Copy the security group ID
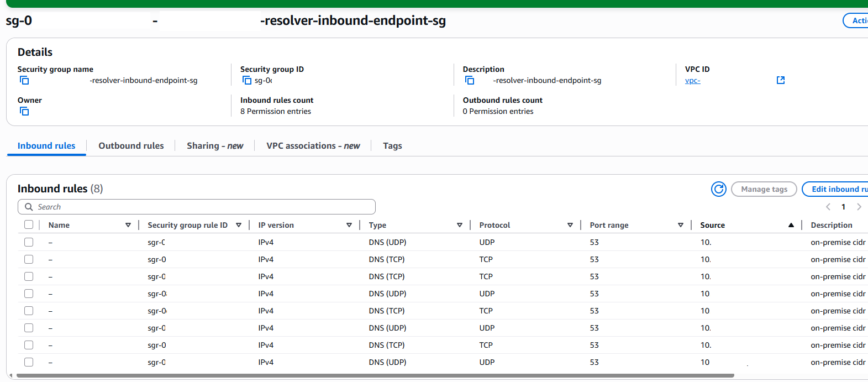 [247, 81]
